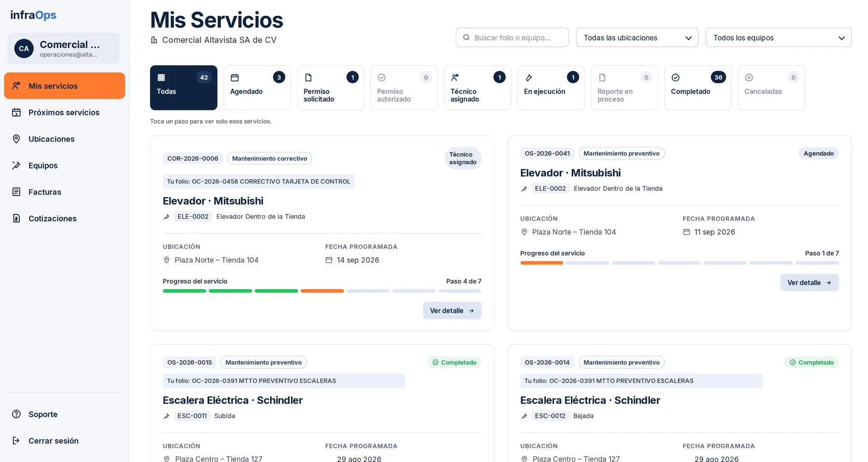This screenshot has height=462, width=868.
Task: Click the search magnifier icon
Action: 466,38
